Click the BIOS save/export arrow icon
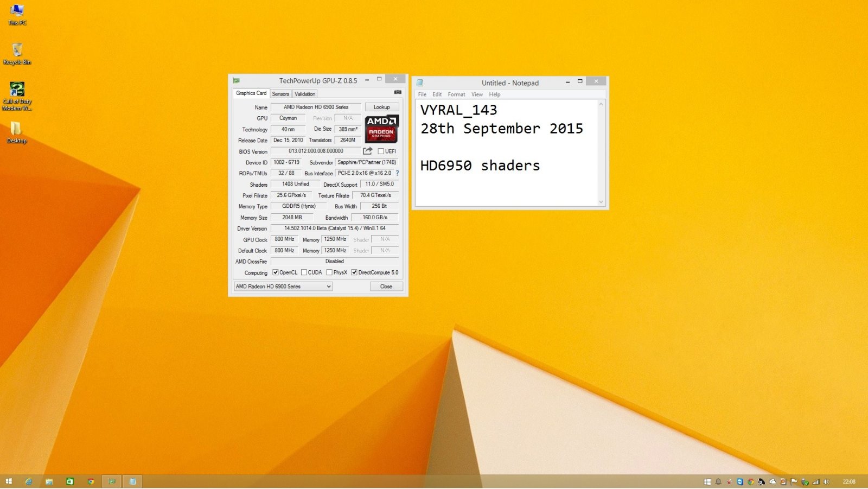The height and width of the screenshot is (489, 868). (368, 151)
